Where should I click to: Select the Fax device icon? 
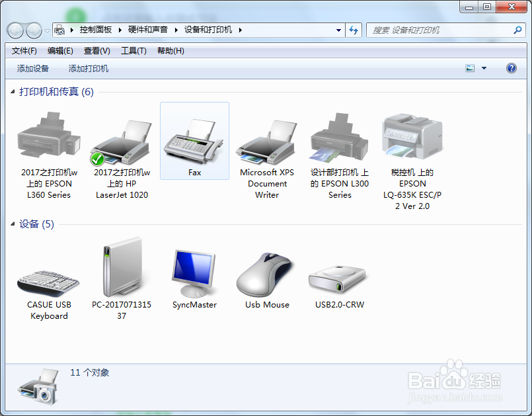click(x=194, y=141)
